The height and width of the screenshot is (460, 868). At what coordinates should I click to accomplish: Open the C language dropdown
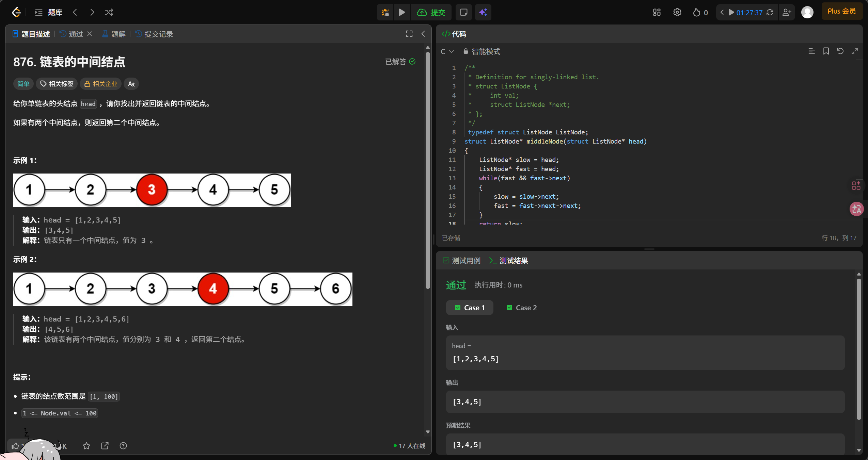click(447, 51)
